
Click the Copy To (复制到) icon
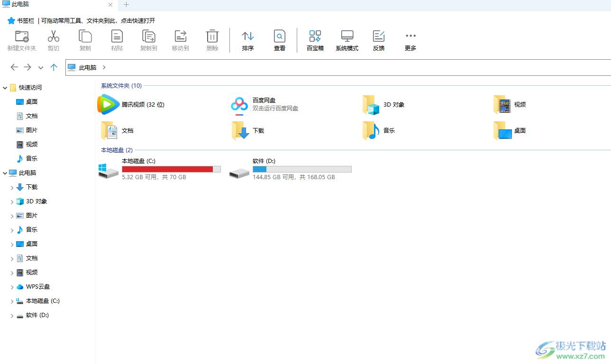149,36
